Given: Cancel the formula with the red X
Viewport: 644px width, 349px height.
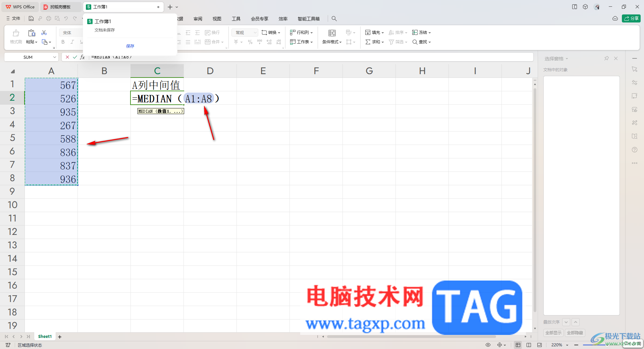Looking at the screenshot, I should click(x=67, y=57).
